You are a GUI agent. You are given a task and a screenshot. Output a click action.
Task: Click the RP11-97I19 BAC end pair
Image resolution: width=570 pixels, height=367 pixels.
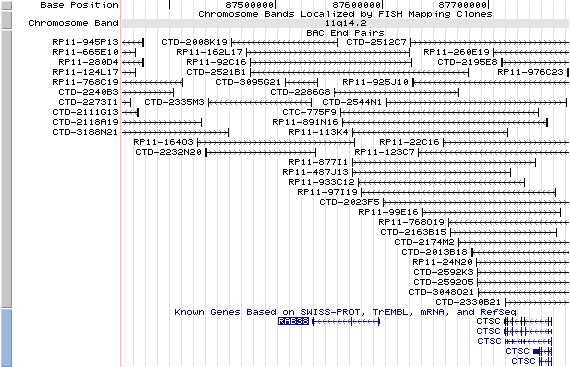coord(328,192)
